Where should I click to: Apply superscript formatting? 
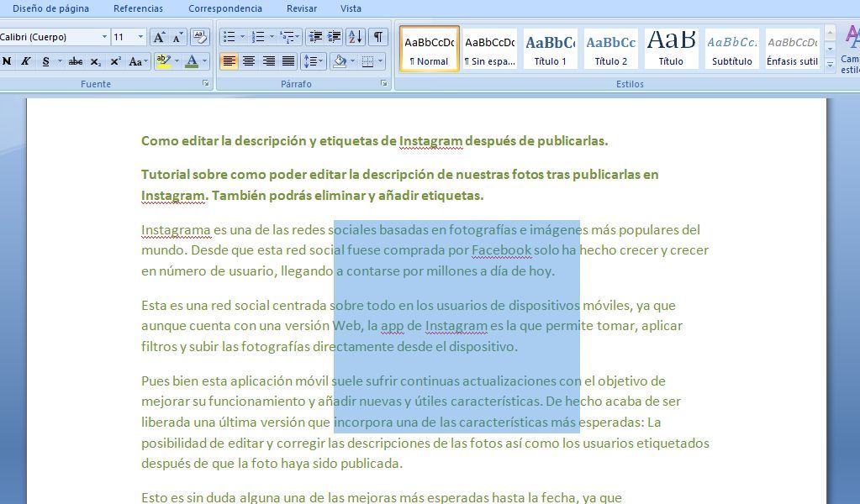pos(115,61)
